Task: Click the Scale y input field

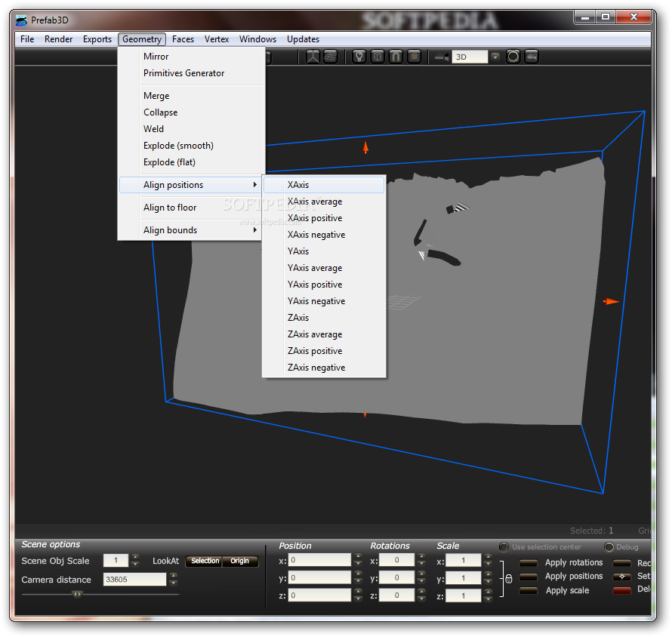Action: click(464, 578)
